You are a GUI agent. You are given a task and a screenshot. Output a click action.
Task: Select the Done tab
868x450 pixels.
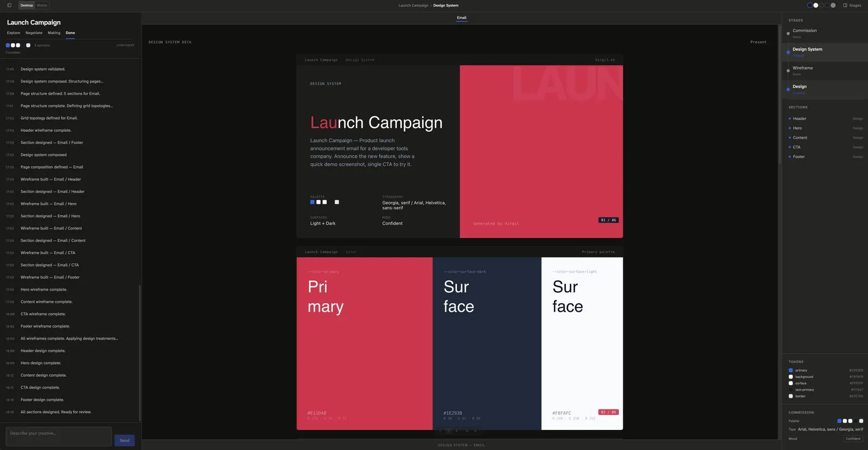click(71, 33)
